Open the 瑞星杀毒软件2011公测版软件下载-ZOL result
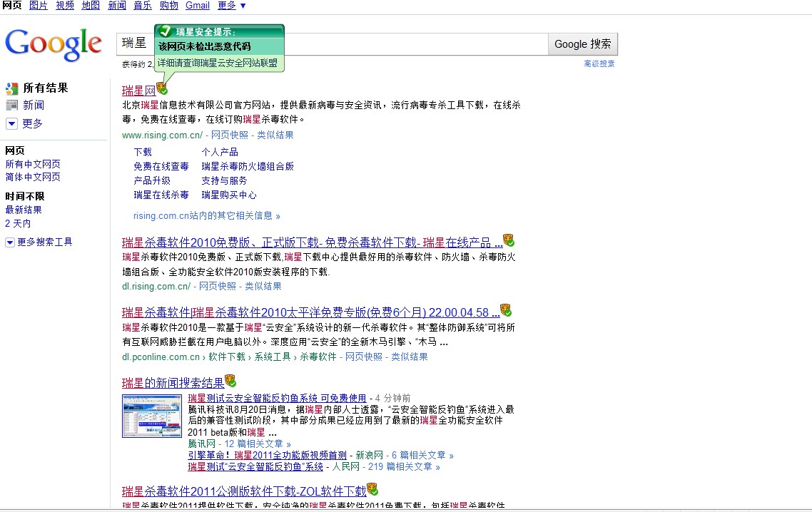This screenshot has width=812, height=512. [244, 491]
